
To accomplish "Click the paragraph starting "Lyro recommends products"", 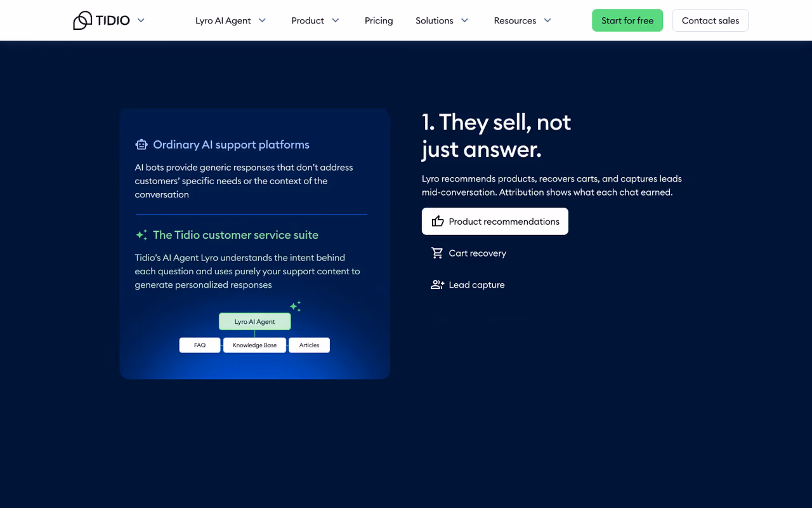I will coord(552,185).
